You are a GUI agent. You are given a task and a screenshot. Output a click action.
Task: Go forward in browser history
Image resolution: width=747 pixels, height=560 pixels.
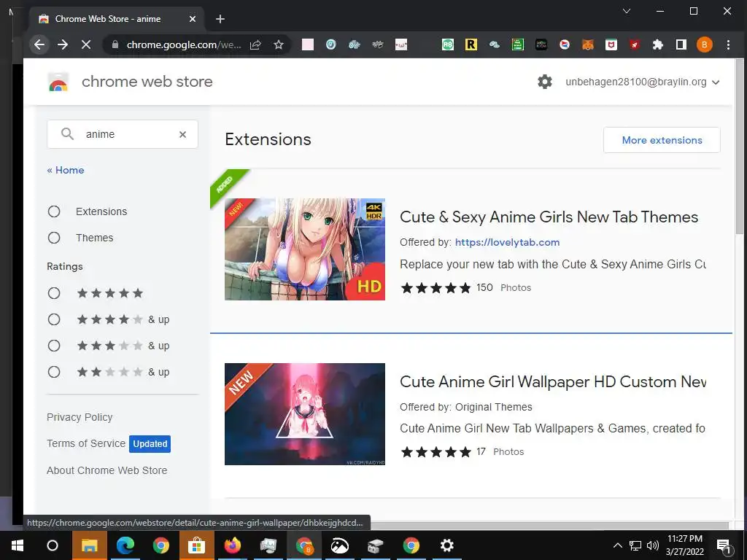(63, 44)
